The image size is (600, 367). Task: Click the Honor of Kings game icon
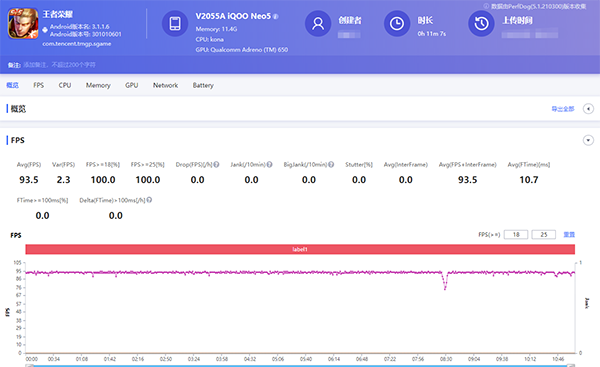point(23,23)
